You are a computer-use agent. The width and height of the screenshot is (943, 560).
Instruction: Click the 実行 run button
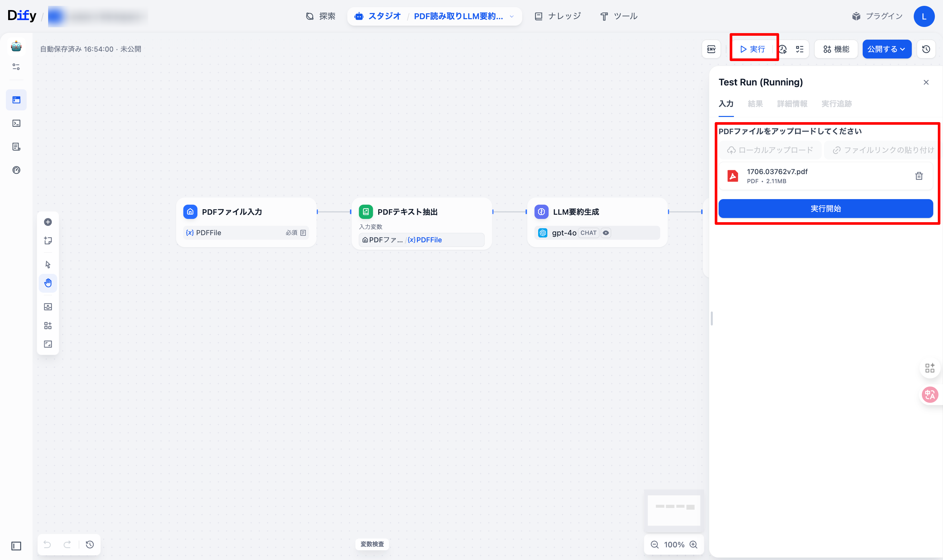point(752,49)
